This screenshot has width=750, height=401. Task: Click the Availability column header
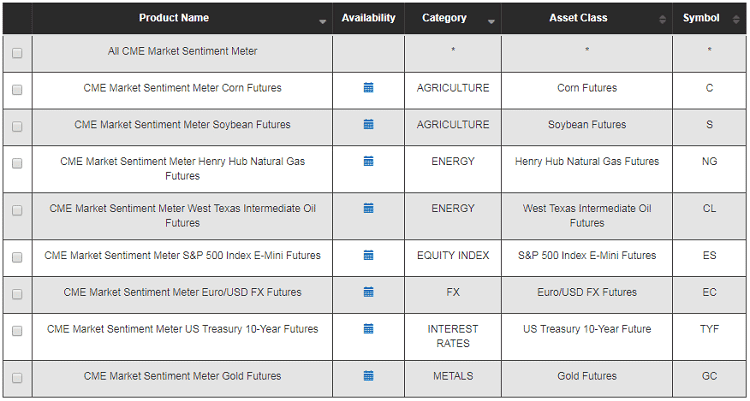point(368,18)
